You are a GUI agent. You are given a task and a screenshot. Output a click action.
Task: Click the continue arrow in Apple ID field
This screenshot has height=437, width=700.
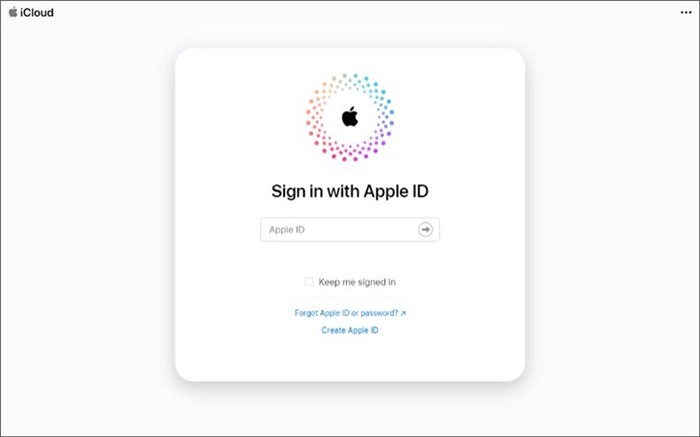click(425, 229)
